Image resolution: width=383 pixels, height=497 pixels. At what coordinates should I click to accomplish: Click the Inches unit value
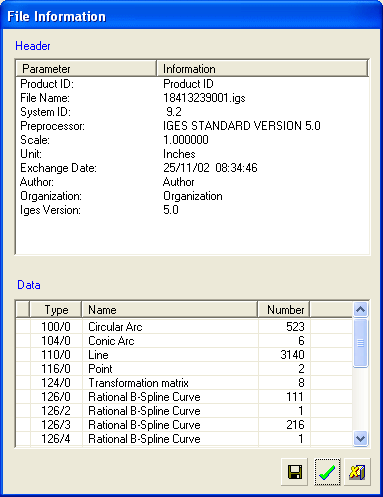[x=179, y=154]
